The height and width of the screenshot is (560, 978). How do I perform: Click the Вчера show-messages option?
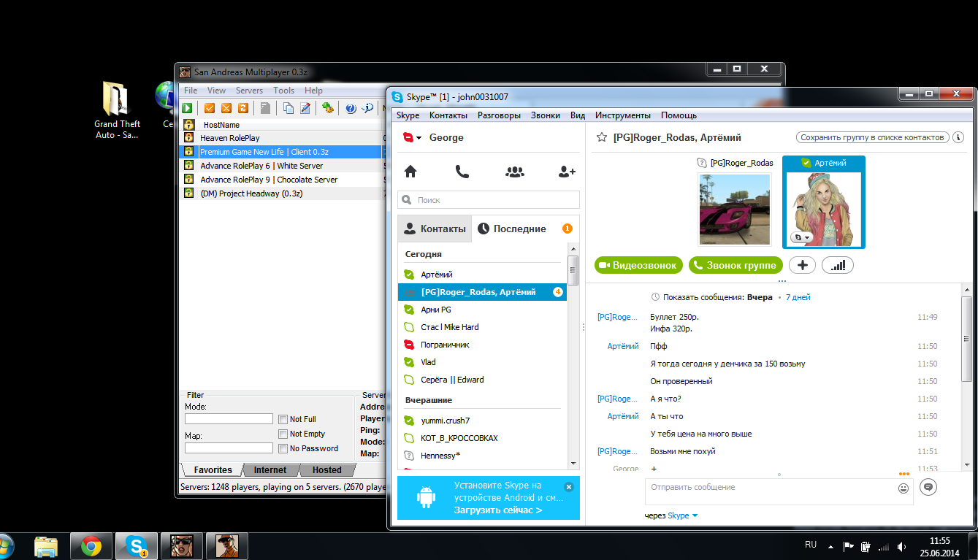coord(760,297)
